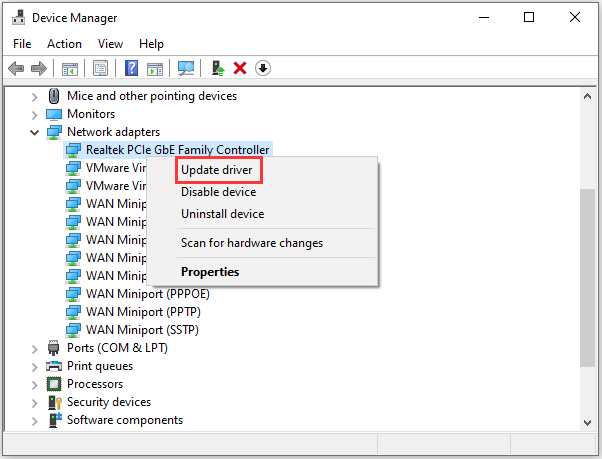This screenshot has height=459, width=602.
Task: Choose Update driver from context menu
Action: 217,170
